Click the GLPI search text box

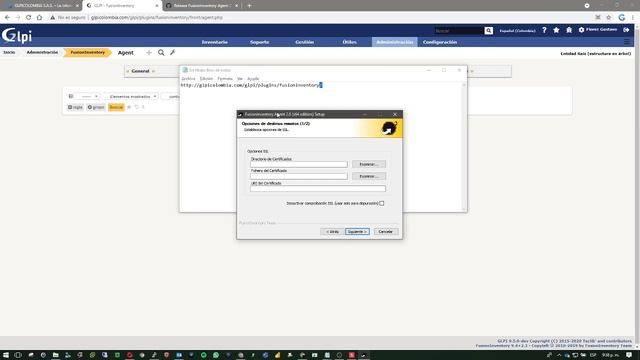[459, 31]
